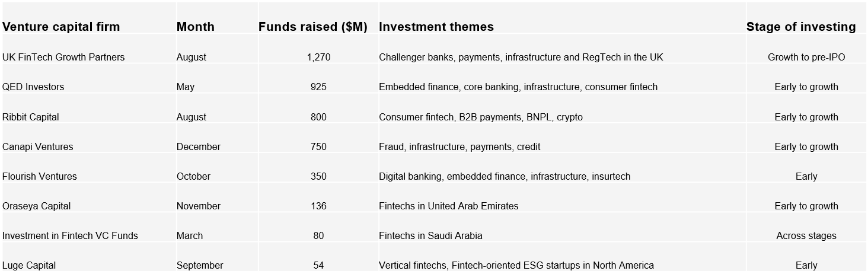This screenshot has height=274, width=868.
Task: Click the "Growth to pre-IPO" stage cell
Action: pyautogui.click(x=806, y=58)
